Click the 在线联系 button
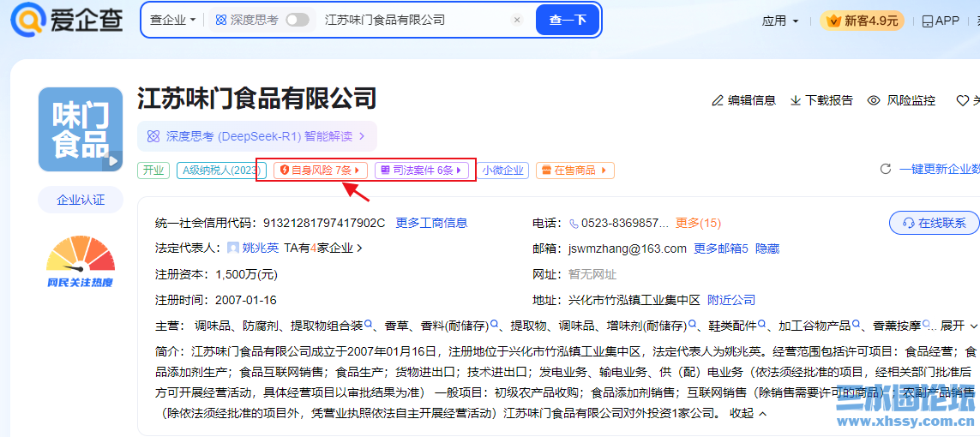The image size is (980, 437). (934, 223)
